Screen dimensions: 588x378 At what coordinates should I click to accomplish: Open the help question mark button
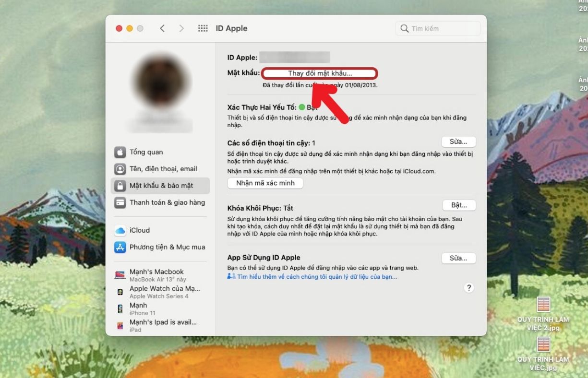coord(469,287)
